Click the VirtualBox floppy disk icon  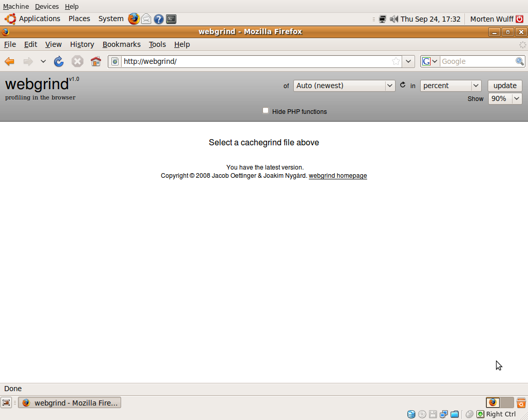[x=433, y=414]
